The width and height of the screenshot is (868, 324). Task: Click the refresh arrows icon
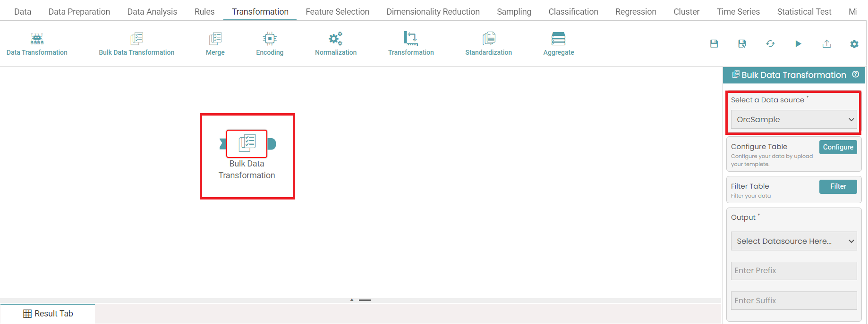pos(770,44)
